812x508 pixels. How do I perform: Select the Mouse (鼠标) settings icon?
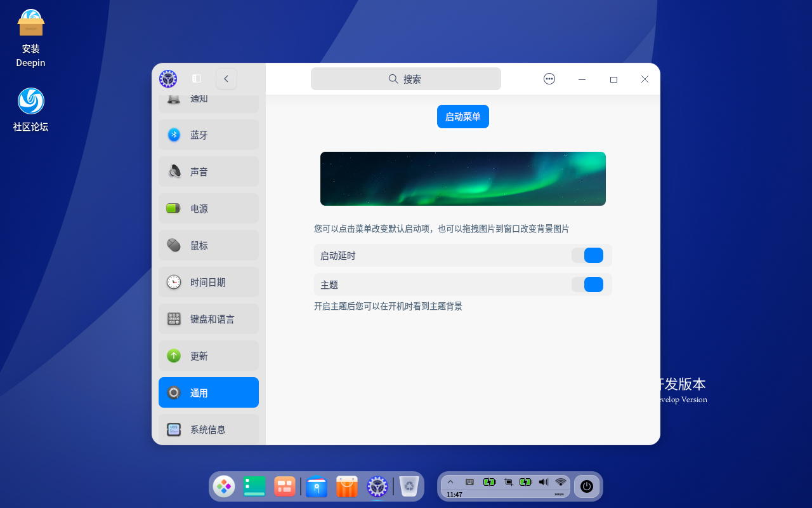174,245
